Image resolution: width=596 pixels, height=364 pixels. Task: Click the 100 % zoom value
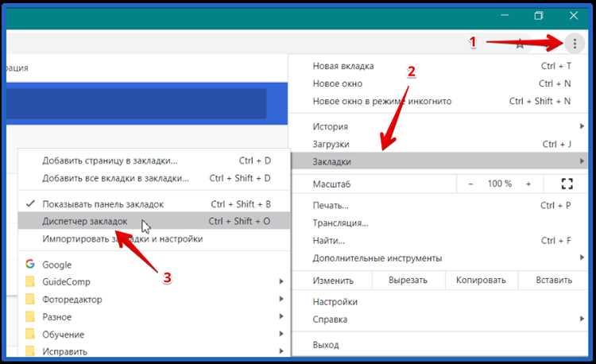[x=500, y=184]
